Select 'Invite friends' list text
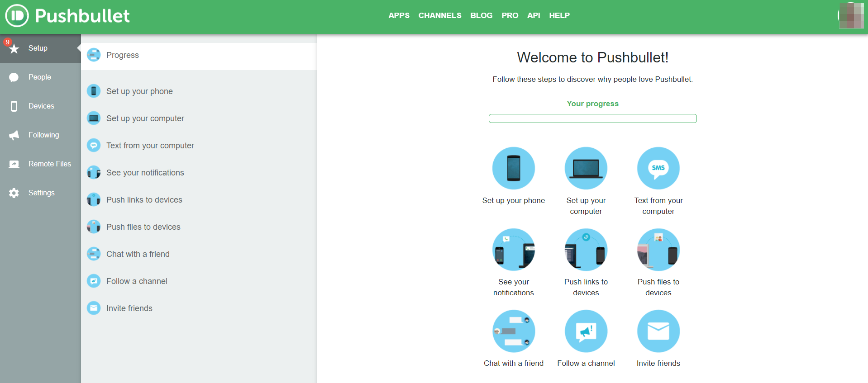868x383 pixels. [129, 308]
